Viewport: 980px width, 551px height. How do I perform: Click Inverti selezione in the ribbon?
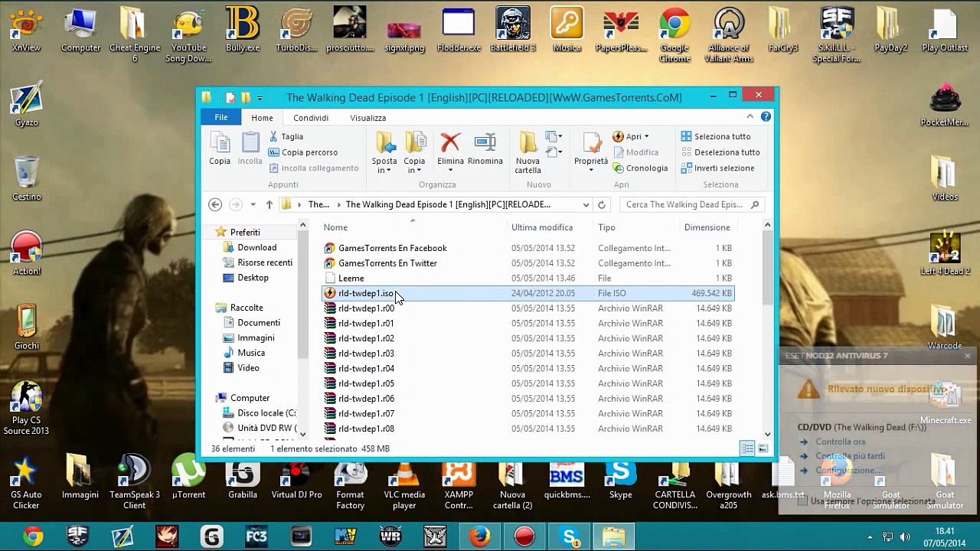pos(717,168)
